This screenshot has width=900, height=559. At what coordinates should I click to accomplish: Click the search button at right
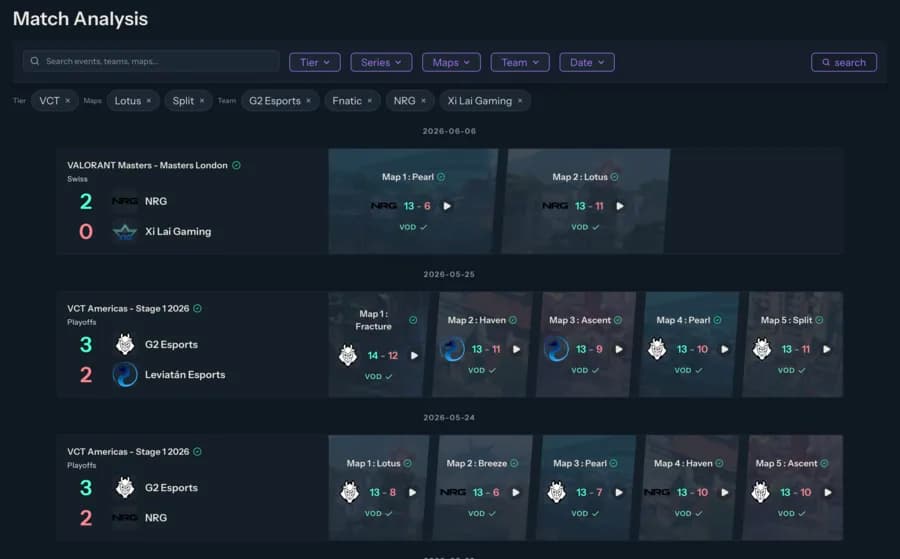(x=844, y=63)
